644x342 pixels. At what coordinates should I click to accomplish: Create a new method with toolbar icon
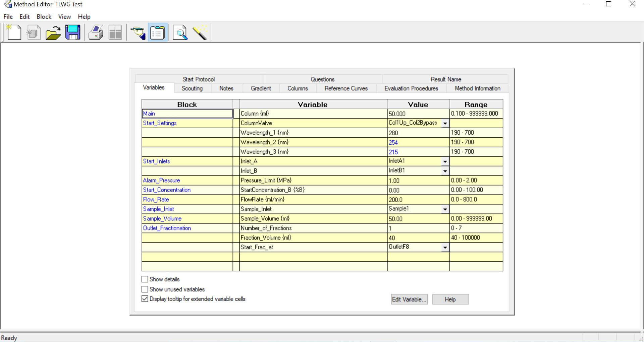point(14,33)
